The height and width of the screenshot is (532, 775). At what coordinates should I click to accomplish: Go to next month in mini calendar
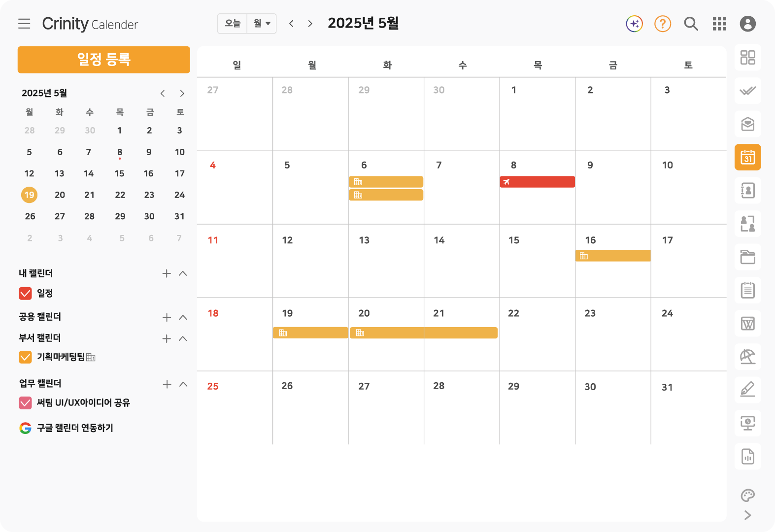[x=182, y=93]
